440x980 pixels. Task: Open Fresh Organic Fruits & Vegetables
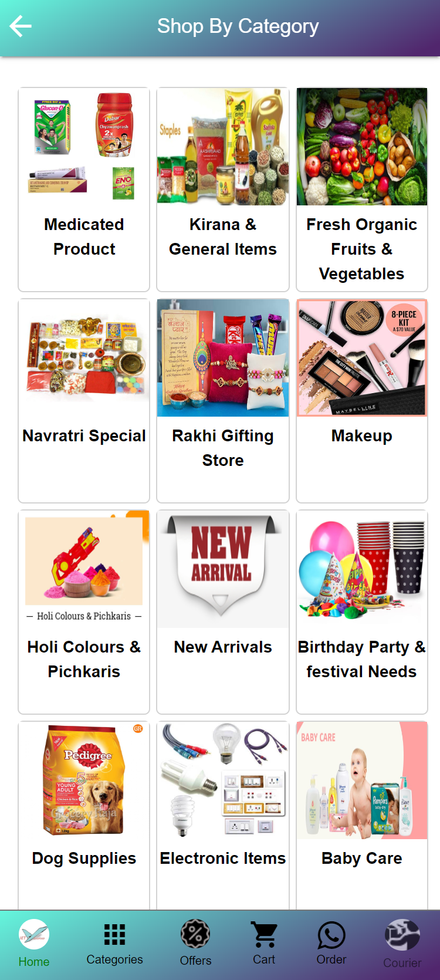(x=362, y=190)
